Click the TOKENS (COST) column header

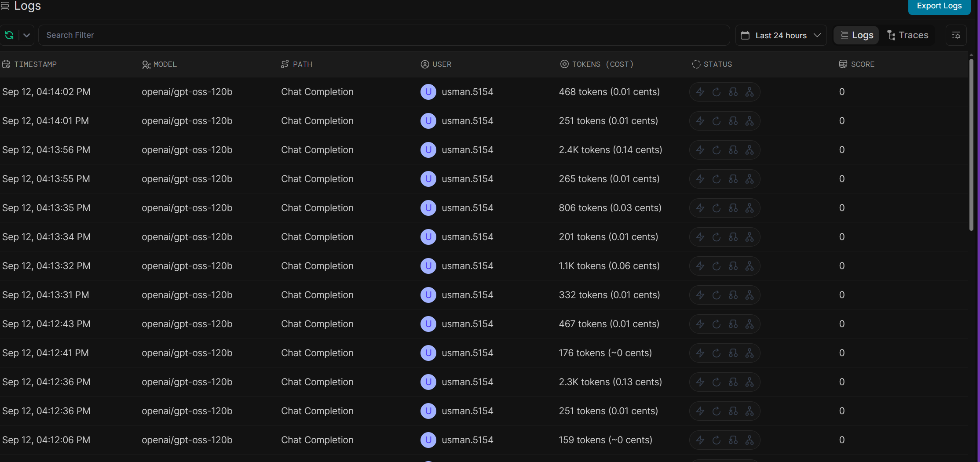tap(597, 64)
